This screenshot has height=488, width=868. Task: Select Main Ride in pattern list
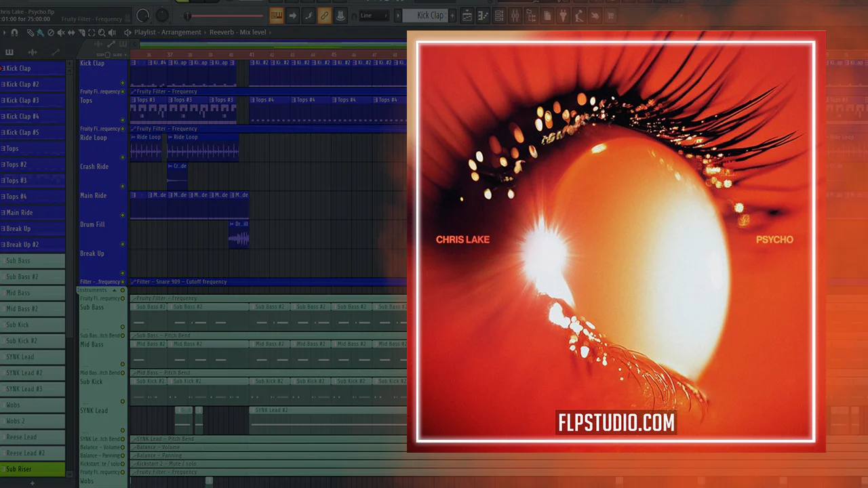(33, 213)
